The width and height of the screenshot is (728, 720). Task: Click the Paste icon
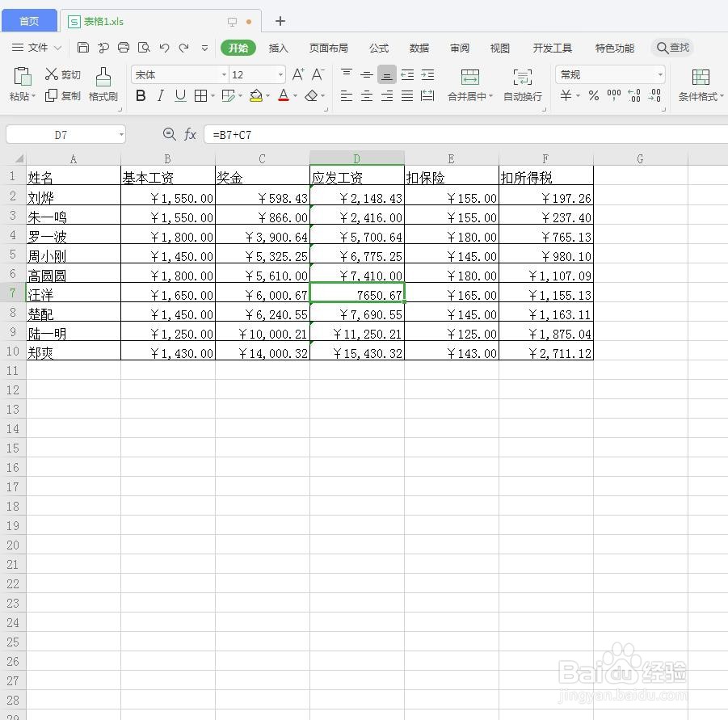point(22,77)
